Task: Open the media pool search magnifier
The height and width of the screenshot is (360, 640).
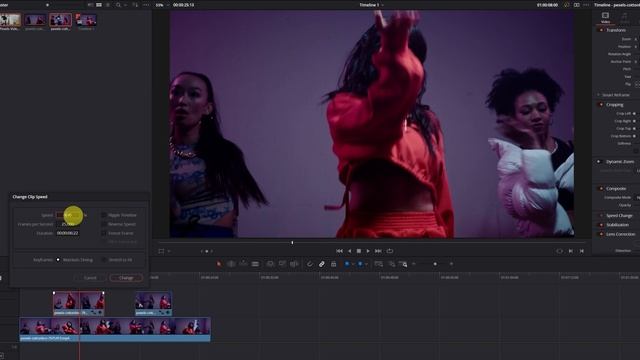Action: pos(118,5)
